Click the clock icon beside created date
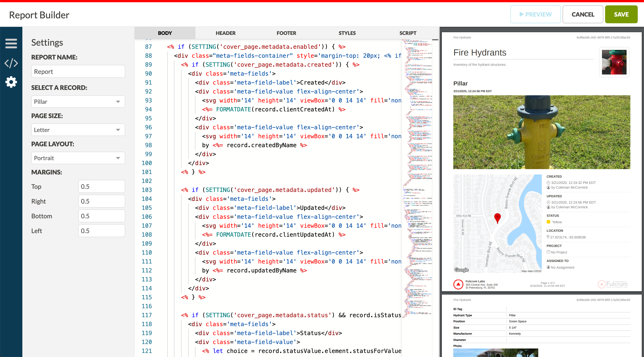644x357 pixels. [548, 183]
